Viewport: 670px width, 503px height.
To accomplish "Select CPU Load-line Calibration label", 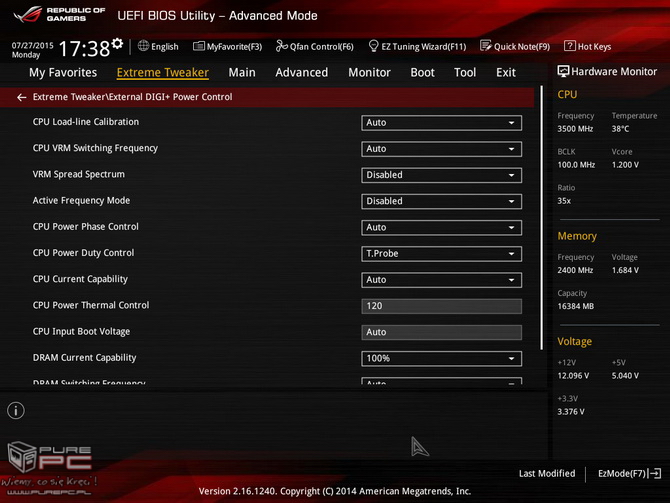I will point(86,122).
